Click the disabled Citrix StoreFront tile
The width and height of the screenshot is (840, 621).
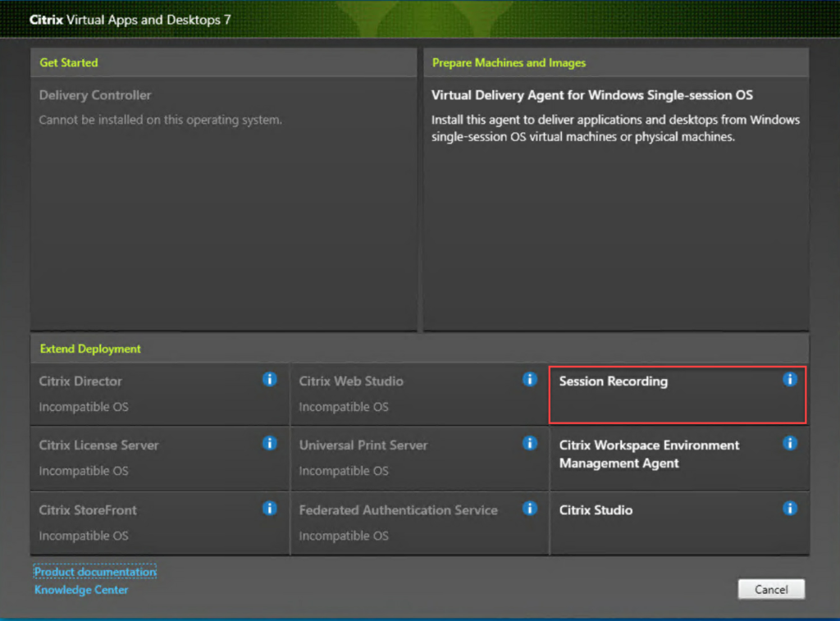click(160, 523)
